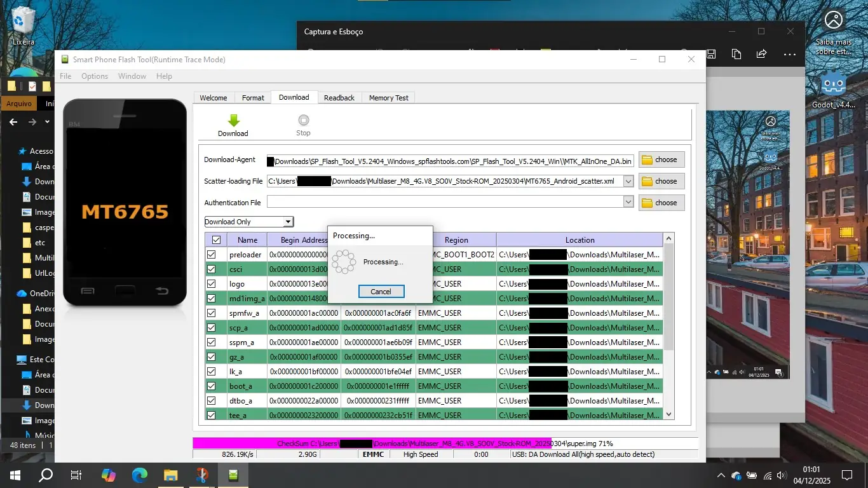This screenshot has width=868, height=488.
Task: Expand the Scatter-loading File path dropdown
Action: (628, 181)
